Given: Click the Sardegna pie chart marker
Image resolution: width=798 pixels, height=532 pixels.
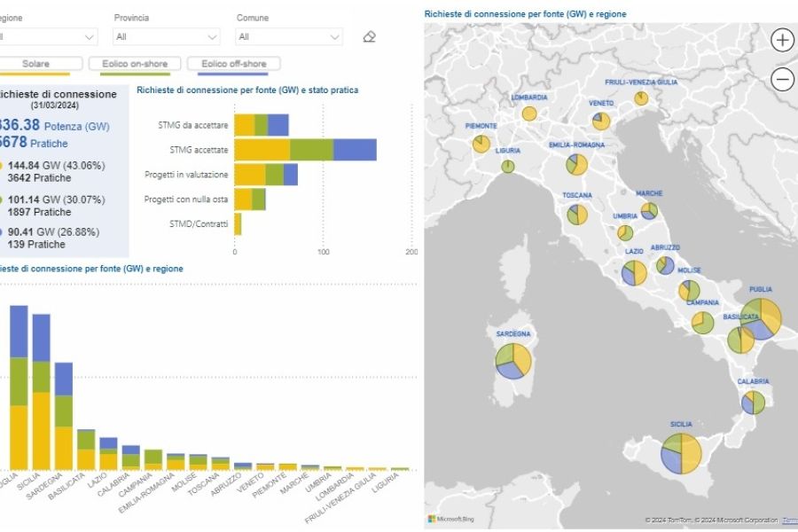Looking at the screenshot, I should (x=513, y=361).
